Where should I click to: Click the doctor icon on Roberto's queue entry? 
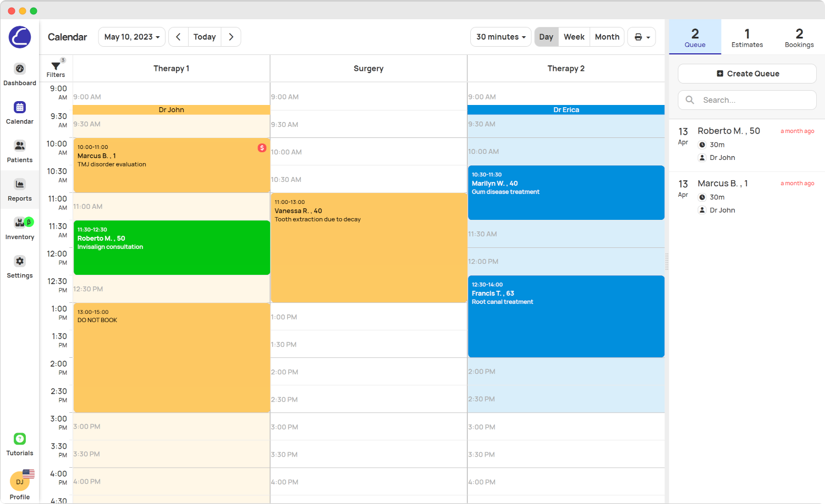coord(702,158)
